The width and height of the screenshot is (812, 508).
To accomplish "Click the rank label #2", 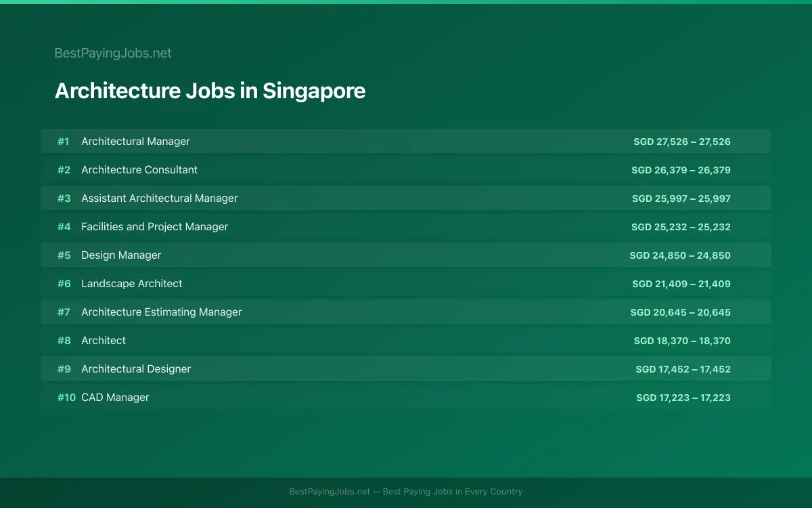I will coord(64,169).
